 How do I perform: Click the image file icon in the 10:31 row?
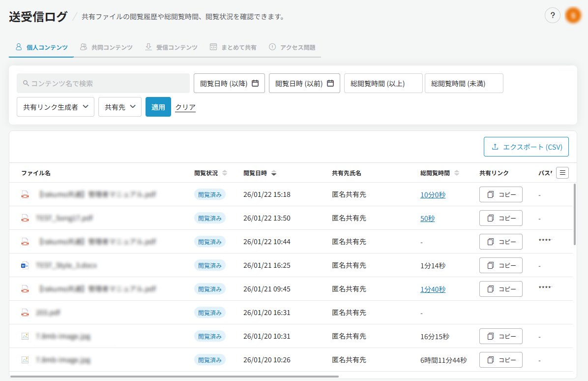click(x=25, y=336)
